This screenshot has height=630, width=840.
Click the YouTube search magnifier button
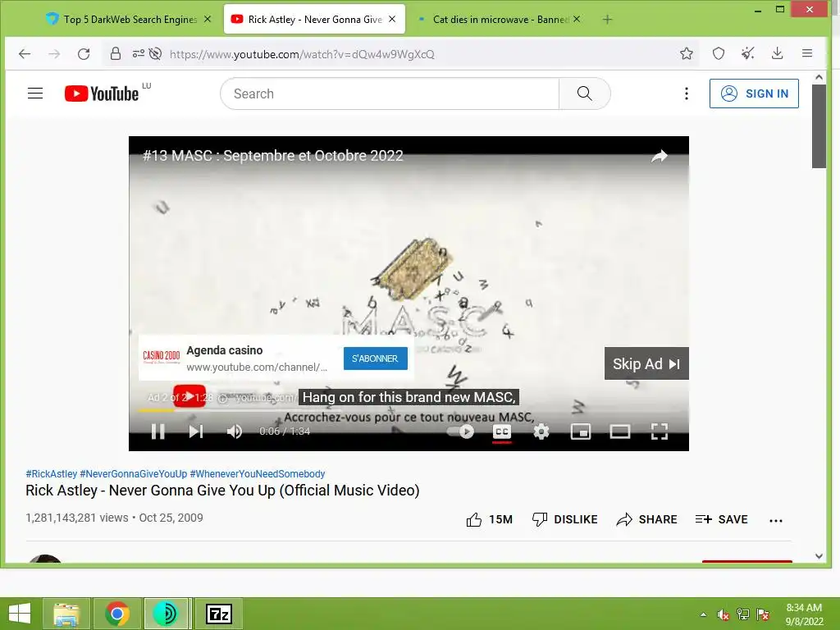point(584,94)
